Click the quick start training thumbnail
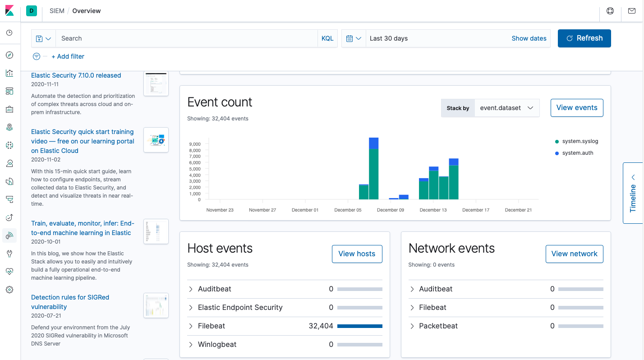 point(156,140)
